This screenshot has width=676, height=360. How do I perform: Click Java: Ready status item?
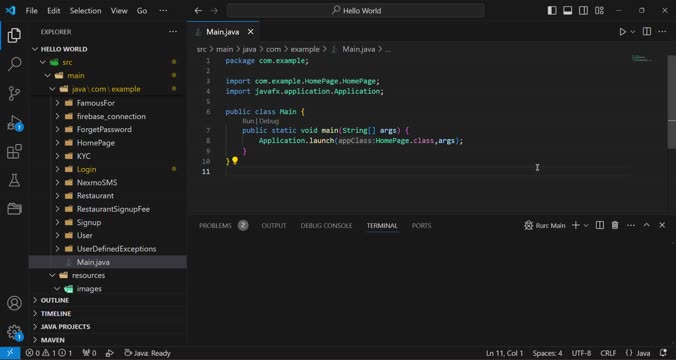(147, 353)
